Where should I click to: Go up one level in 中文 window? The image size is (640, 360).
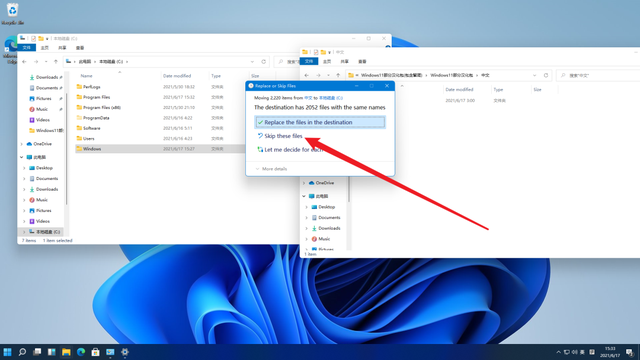338,75
